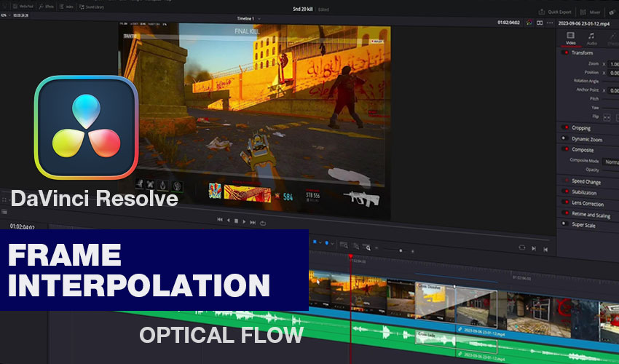Toggle dual viewer mode icon
Image resolution: width=619 pixels, height=364 pixels.
540,23
